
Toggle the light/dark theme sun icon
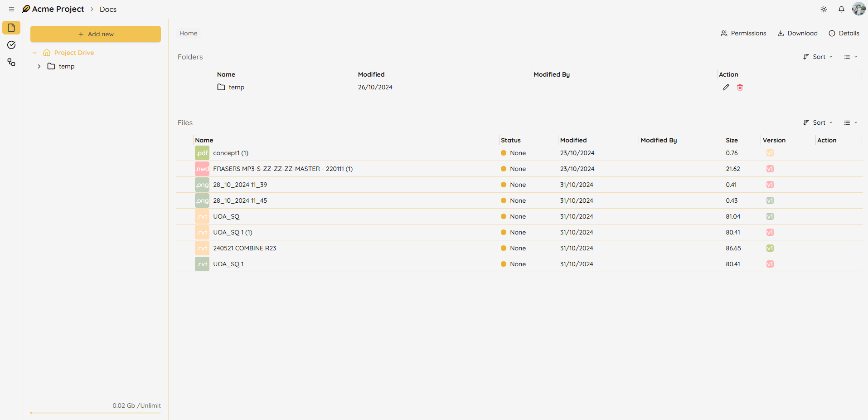tap(824, 10)
